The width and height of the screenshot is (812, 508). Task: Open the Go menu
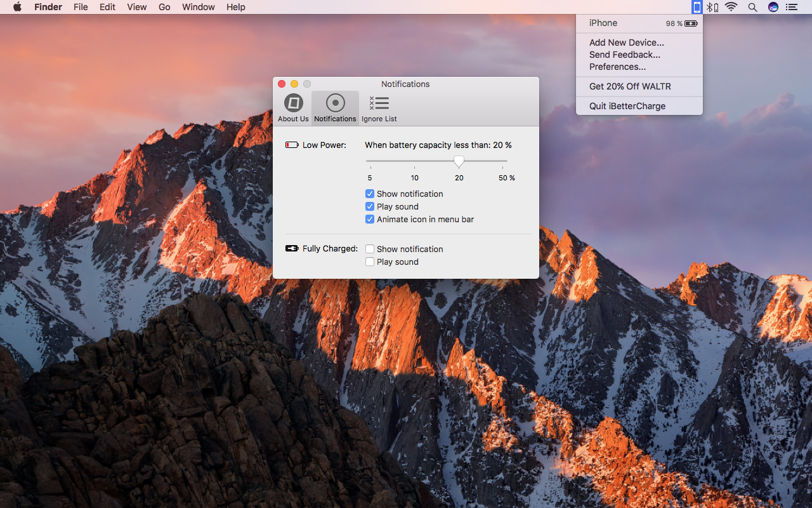pos(164,7)
